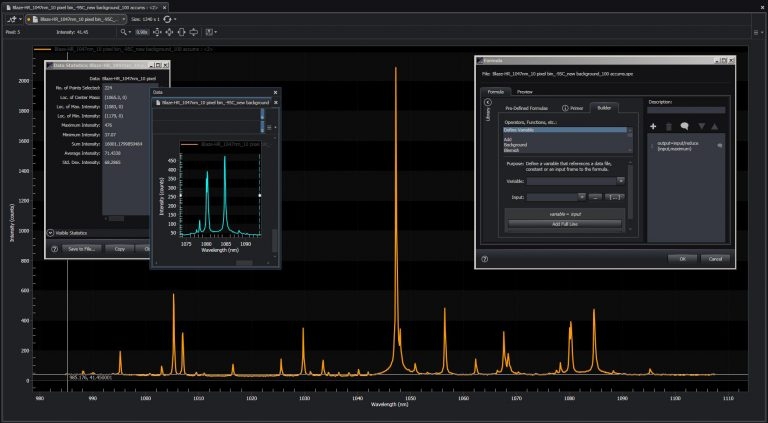
Task: Select the Blaze-HR file tab in Data panel
Action: pos(213,102)
